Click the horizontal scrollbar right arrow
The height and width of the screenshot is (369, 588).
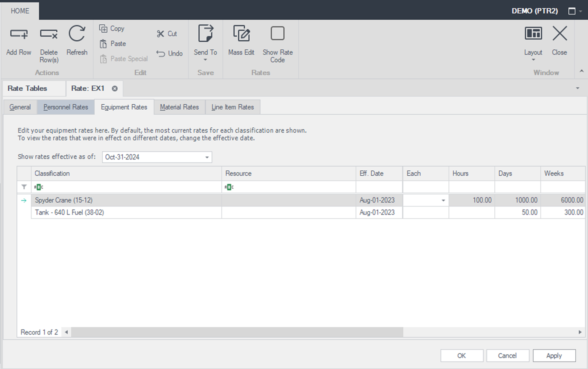[x=580, y=332]
